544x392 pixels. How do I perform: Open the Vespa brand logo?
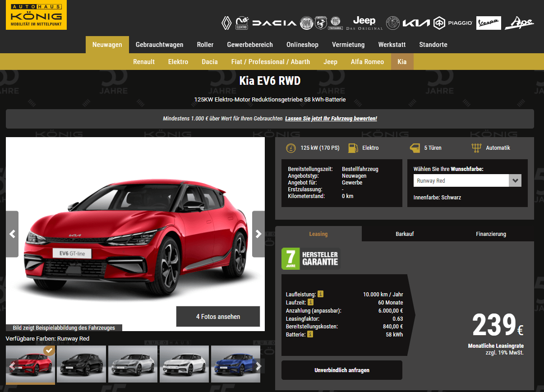coord(489,23)
